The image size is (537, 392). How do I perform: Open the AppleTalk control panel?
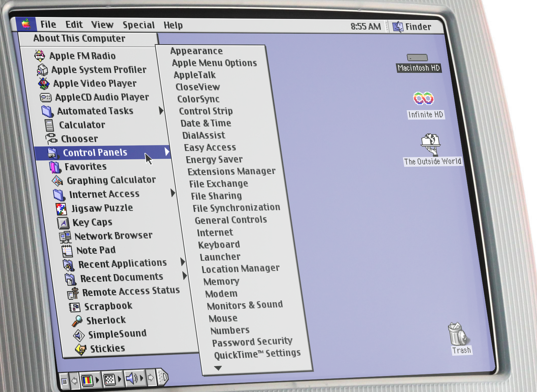click(195, 75)
